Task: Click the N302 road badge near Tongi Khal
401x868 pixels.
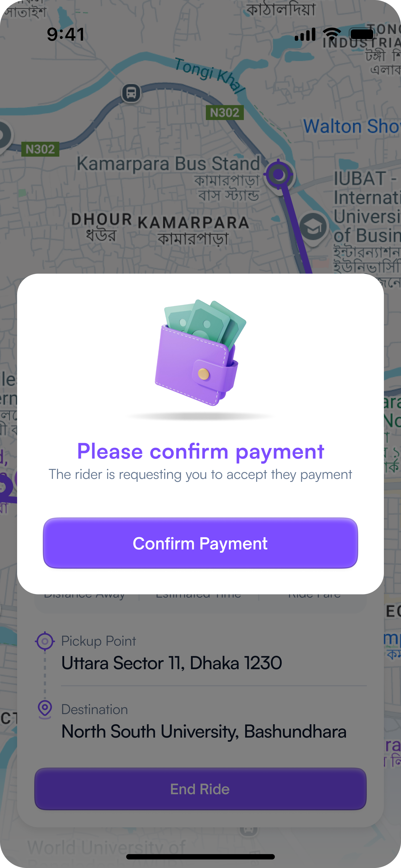Action: click(x=224, y=113)
